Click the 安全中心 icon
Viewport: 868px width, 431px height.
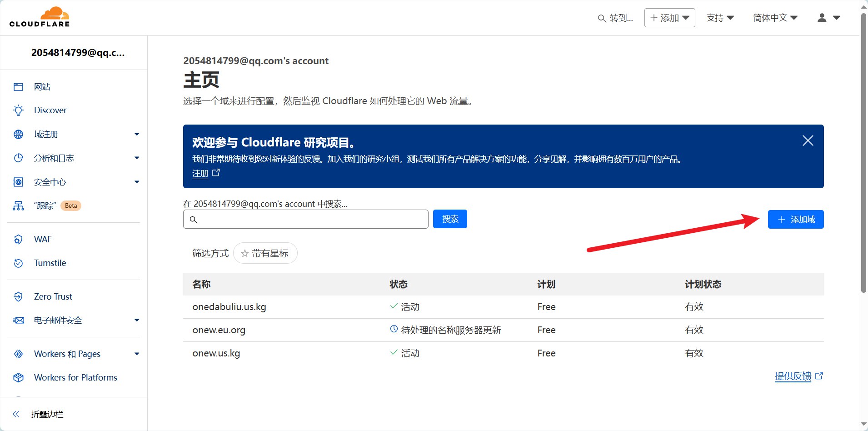point(18,182)
